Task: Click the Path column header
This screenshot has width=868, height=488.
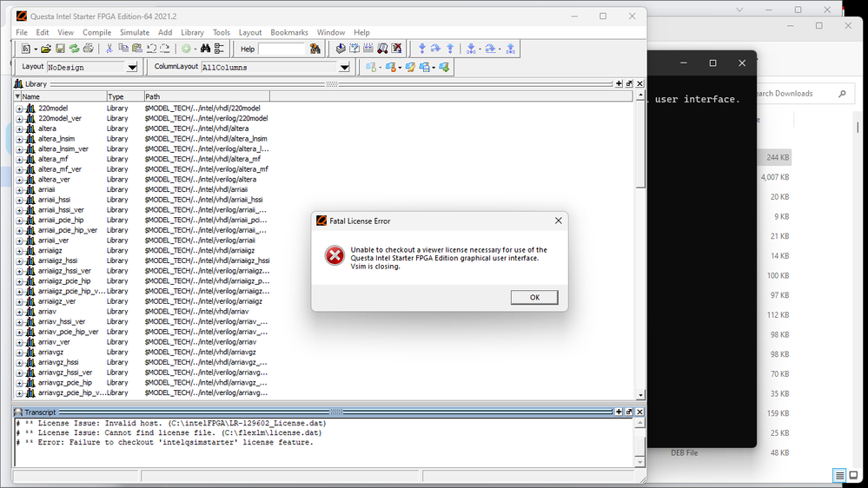Action: (x=207, y=96)
